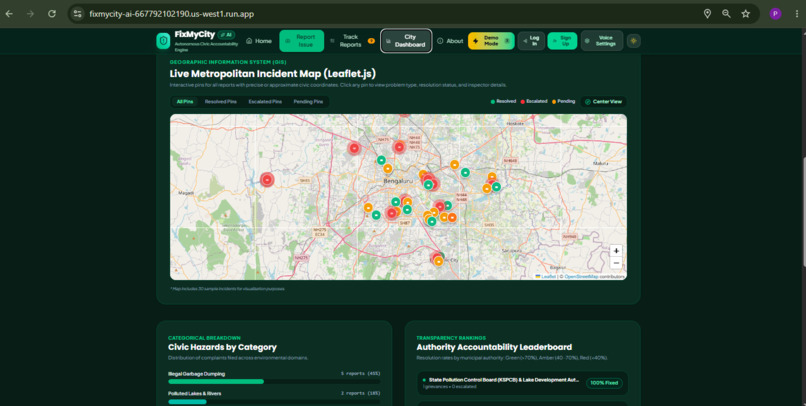The height and width of the screenshot is (406, 806).
Task: Click the Log In button
Action: pos(532,41)
